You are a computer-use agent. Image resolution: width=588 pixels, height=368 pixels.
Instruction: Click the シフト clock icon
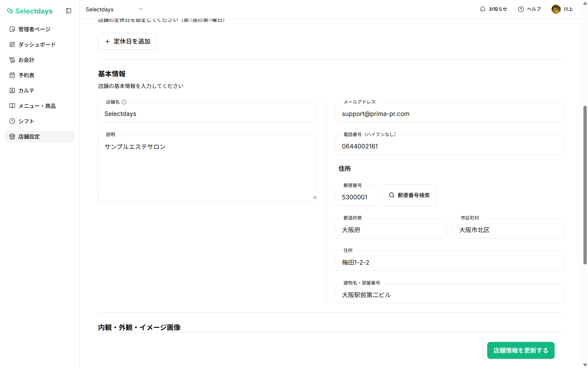(12, 121)
